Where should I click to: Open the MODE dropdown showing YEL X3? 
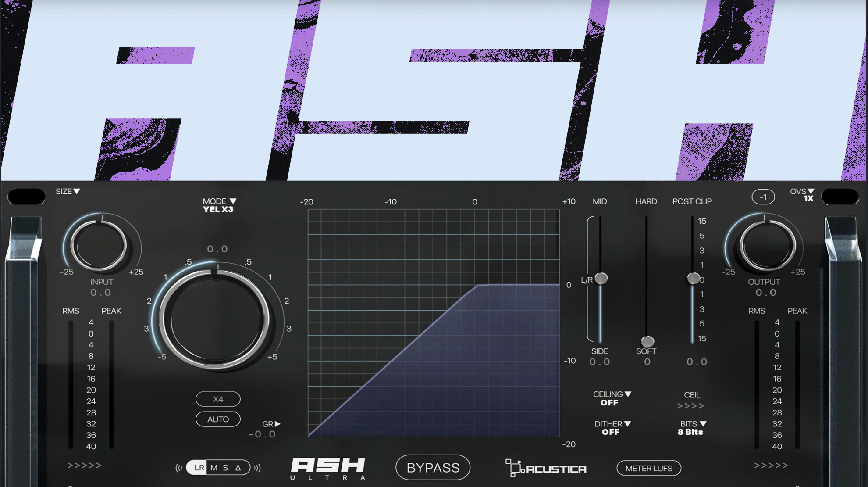[219, 205]
